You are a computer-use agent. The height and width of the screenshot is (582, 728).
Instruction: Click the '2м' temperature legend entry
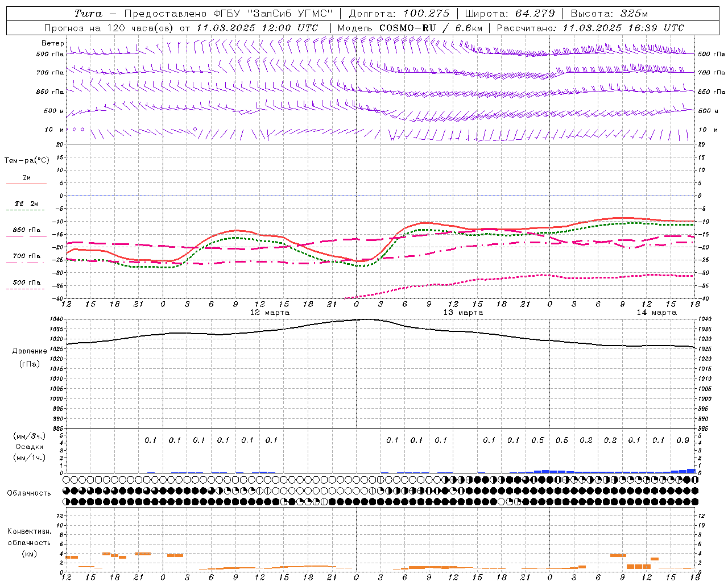pos(27,178)
